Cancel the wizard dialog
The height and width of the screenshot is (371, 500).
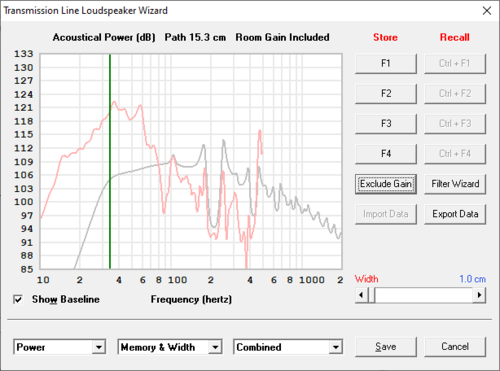coord(455,347)
